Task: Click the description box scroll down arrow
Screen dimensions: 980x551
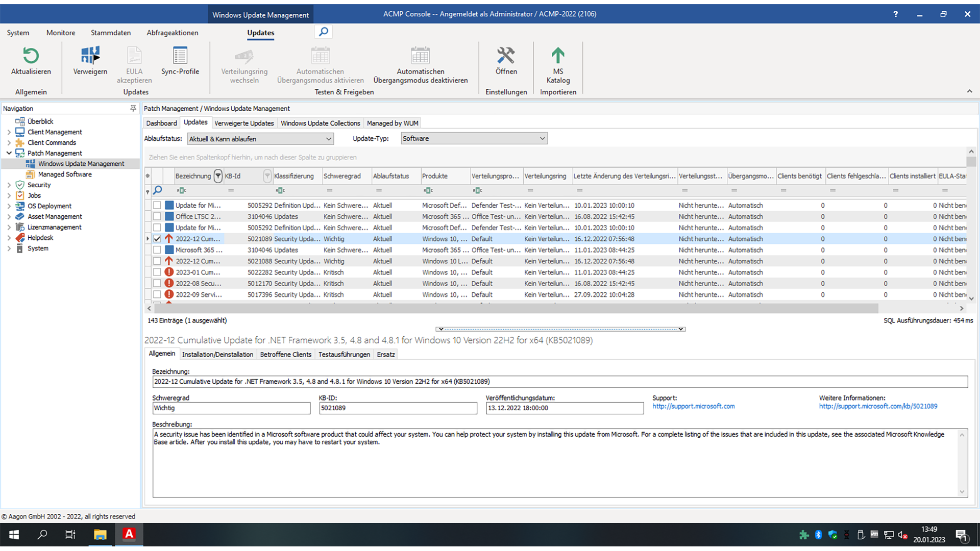Action: [962, 492]
